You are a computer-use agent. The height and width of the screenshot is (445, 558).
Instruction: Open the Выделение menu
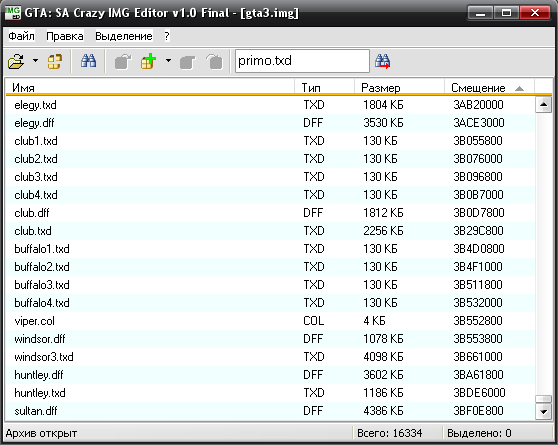click(x=124, y=36)
